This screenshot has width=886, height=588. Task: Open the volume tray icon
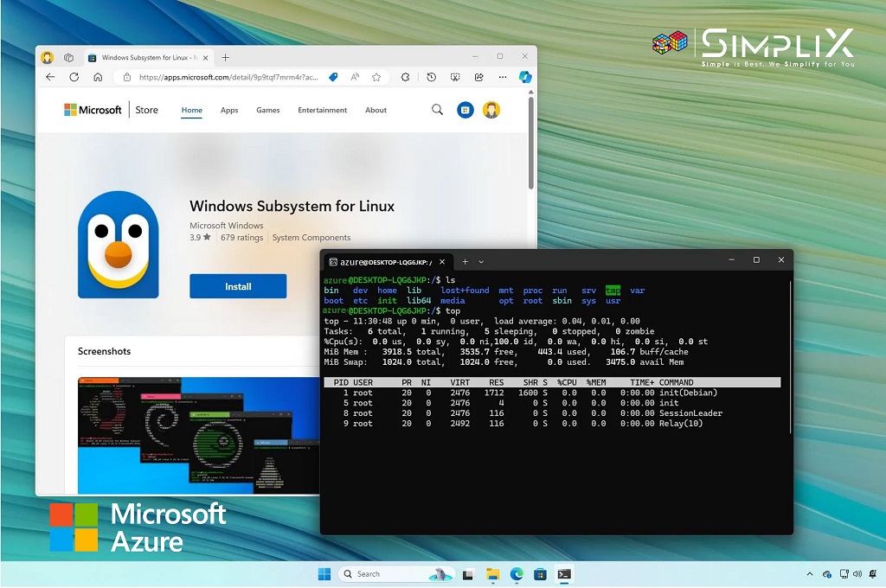[857, 574]
